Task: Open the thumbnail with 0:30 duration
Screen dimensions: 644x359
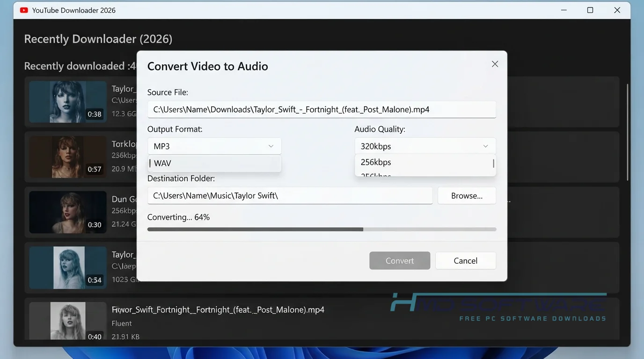Action: pos(68,212)
